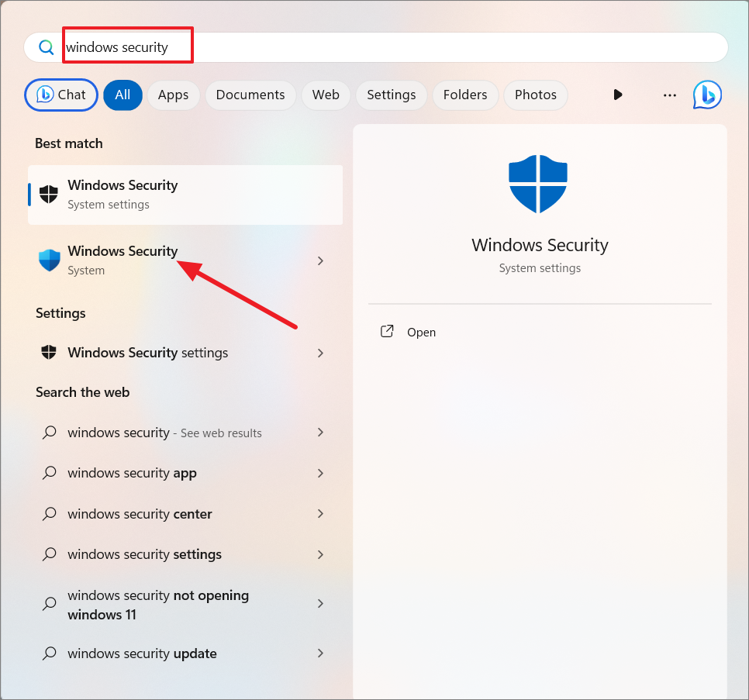The width and height of the screenshot is (749, 700).
Task: Expand the Windows Security settings chevron
Action: (x=320, y=353)
